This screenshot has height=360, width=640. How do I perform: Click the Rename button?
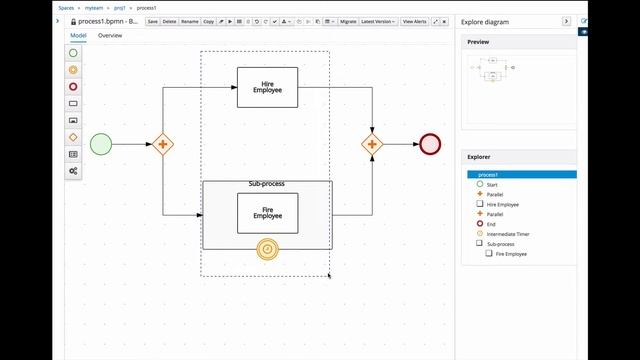point(190,22)
